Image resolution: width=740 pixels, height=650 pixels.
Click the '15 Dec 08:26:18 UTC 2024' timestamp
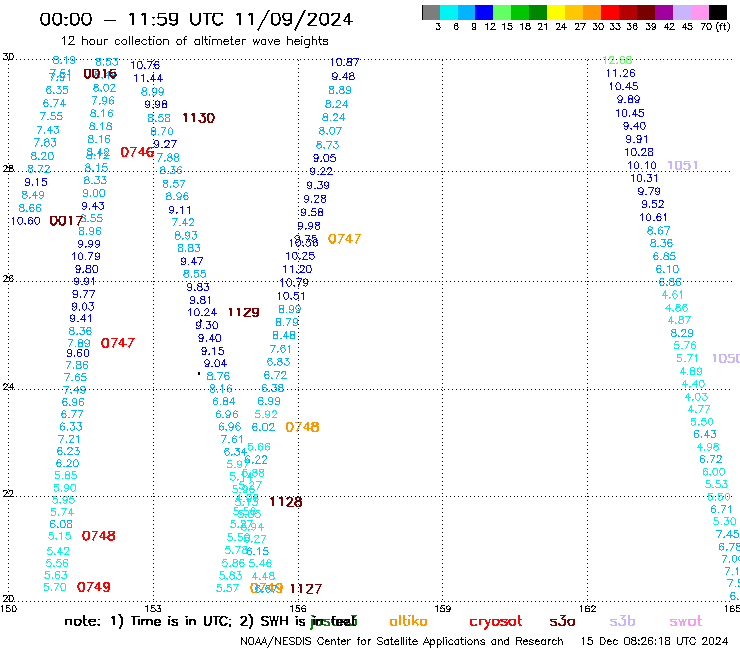pyautogui.click(x=654, y=642)
